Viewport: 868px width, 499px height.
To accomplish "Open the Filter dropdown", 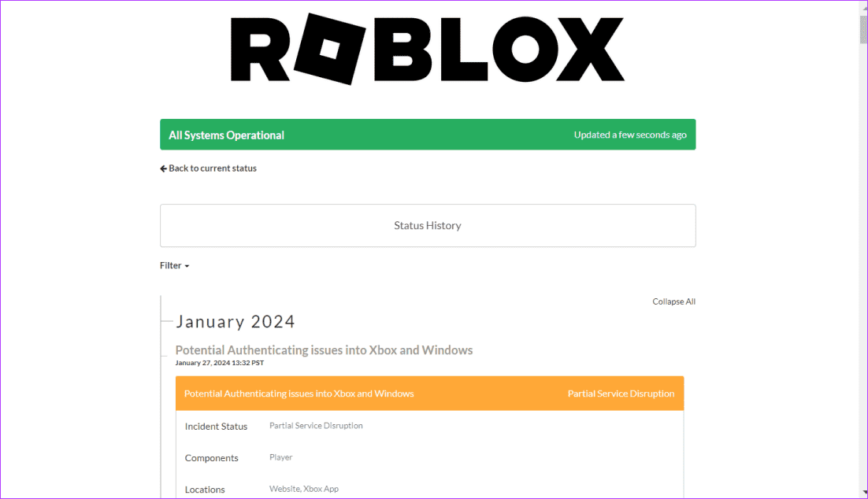I will pyautogui.click(x=174, y=265).
